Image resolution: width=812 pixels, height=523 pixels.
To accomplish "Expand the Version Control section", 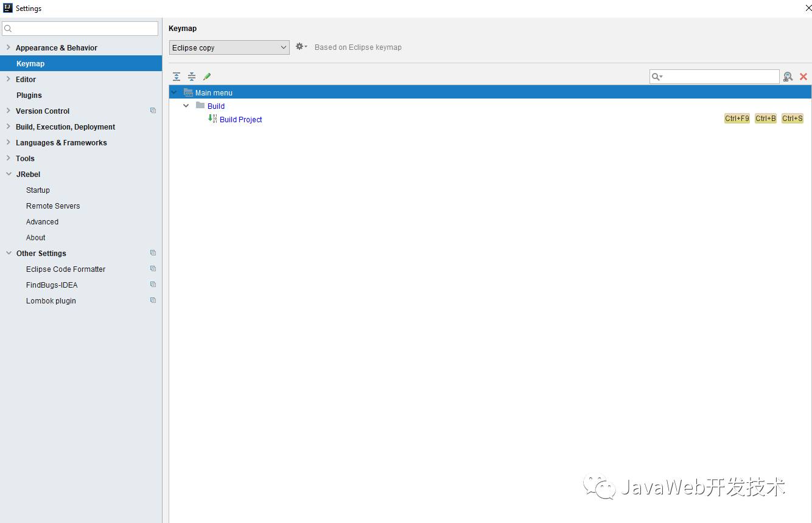I will [x=8, y=111].
